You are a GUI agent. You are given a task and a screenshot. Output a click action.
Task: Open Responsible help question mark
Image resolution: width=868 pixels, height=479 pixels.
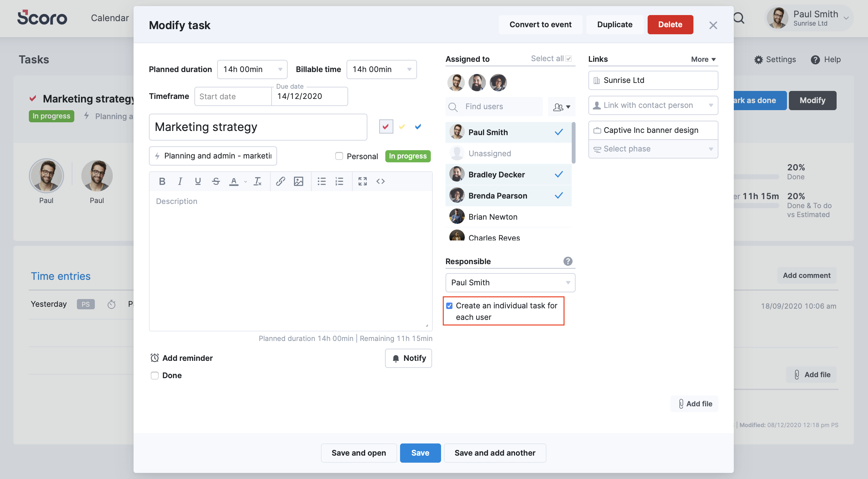point(568,261)
